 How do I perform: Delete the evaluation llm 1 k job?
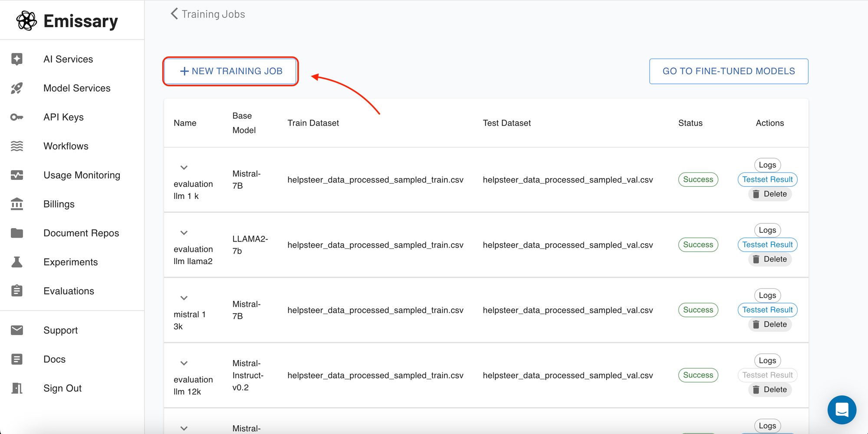(770, 194)
